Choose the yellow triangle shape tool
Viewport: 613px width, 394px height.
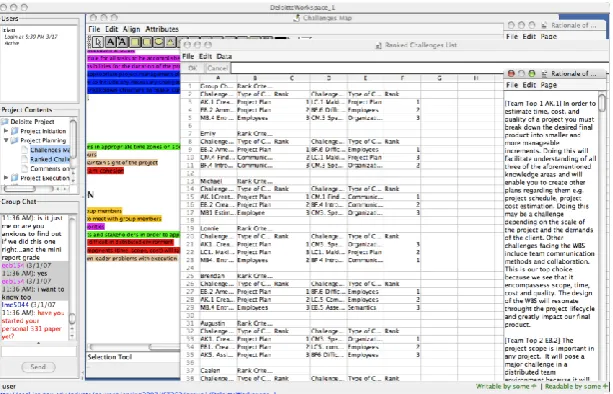[x=170, y=41]
